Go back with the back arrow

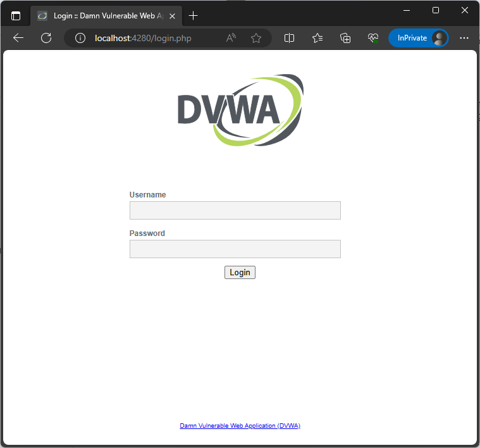pyautogui.click(x=18, y=38)
